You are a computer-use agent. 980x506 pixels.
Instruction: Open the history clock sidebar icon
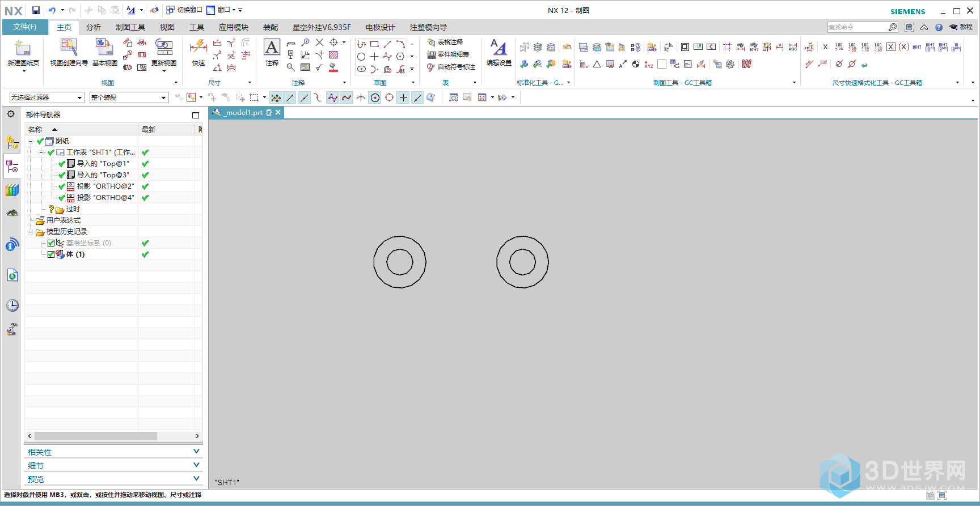point(12,305)
